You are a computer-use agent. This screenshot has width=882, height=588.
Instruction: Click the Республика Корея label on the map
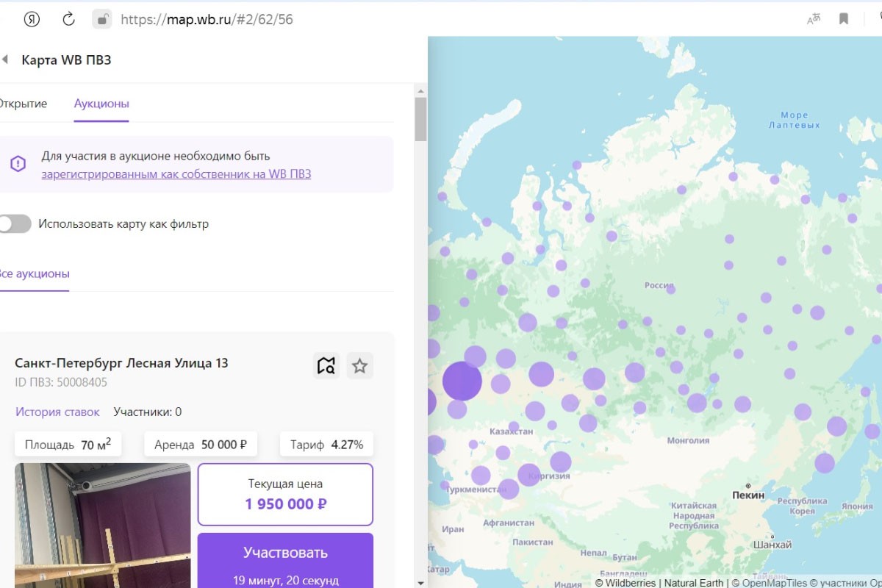(x=803, y=506)
